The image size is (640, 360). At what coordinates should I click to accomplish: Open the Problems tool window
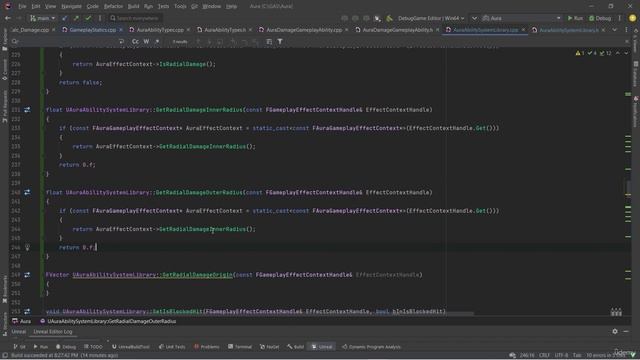coord(207,347)
